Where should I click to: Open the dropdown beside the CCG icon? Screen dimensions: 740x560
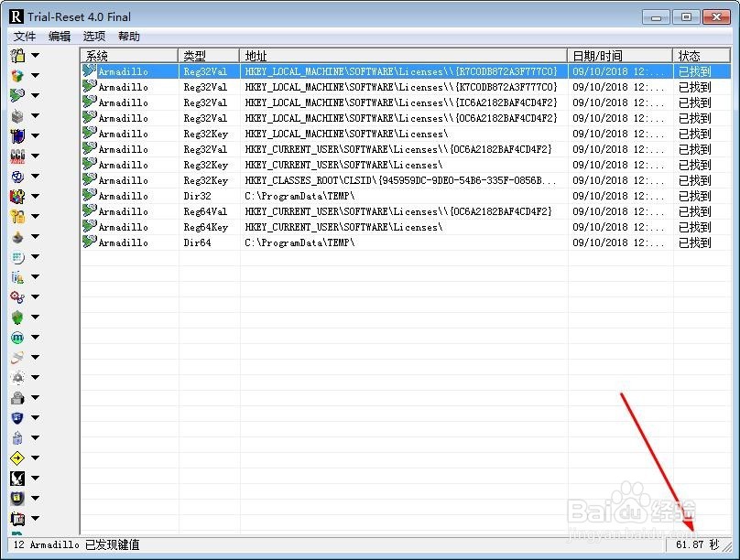pos(36,156)
